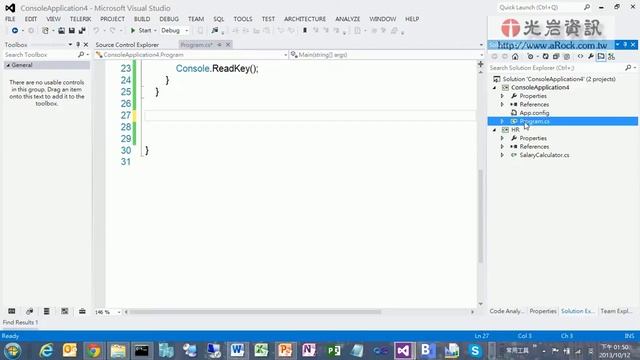Click the View Code icon in Solution Explorer
Image resolution: width=640 pixels, height=360 pixels.
pyautogui.click(x=580, y=57)
